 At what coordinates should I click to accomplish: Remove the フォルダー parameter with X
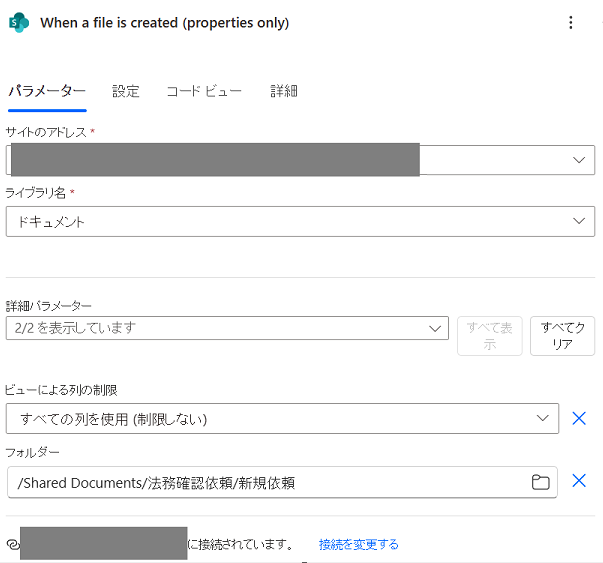(579, 481)
